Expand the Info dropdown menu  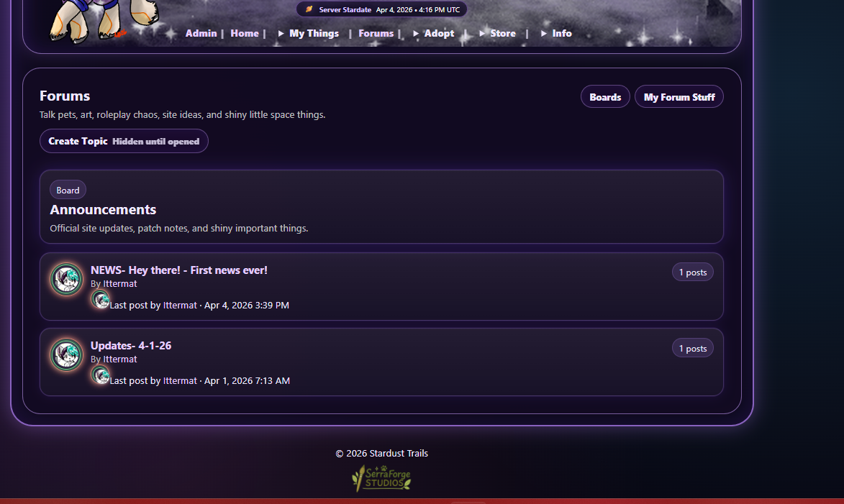pos(556,33)
